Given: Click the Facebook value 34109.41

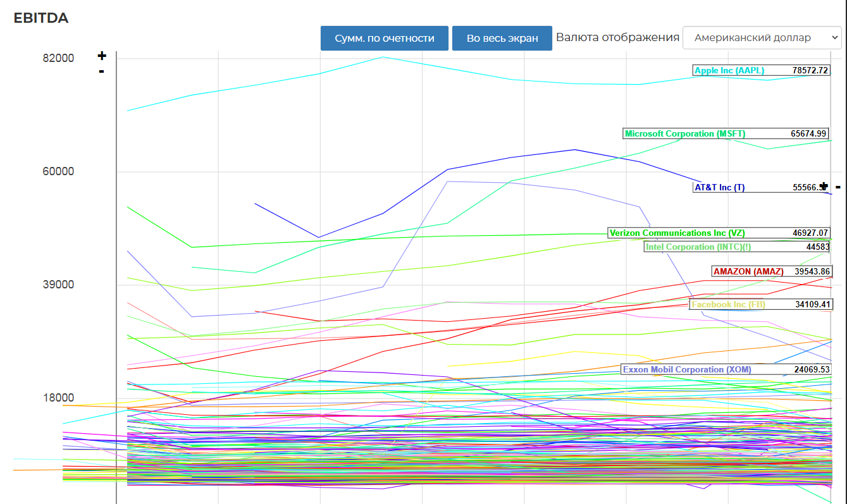Looking at the screenshot, I should pyautogui.click(x=813, y=304).
